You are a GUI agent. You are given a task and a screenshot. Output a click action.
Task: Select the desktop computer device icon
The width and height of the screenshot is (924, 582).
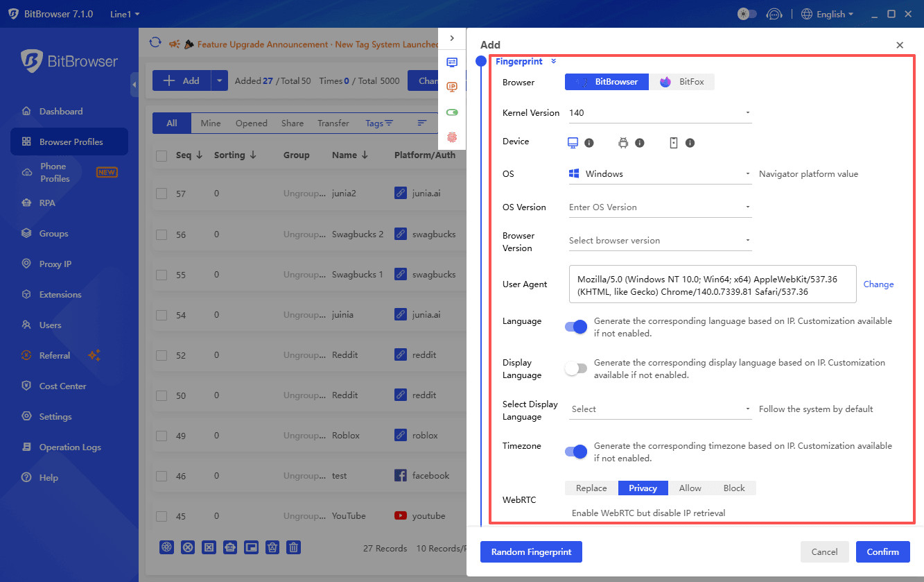click(573, 143)
